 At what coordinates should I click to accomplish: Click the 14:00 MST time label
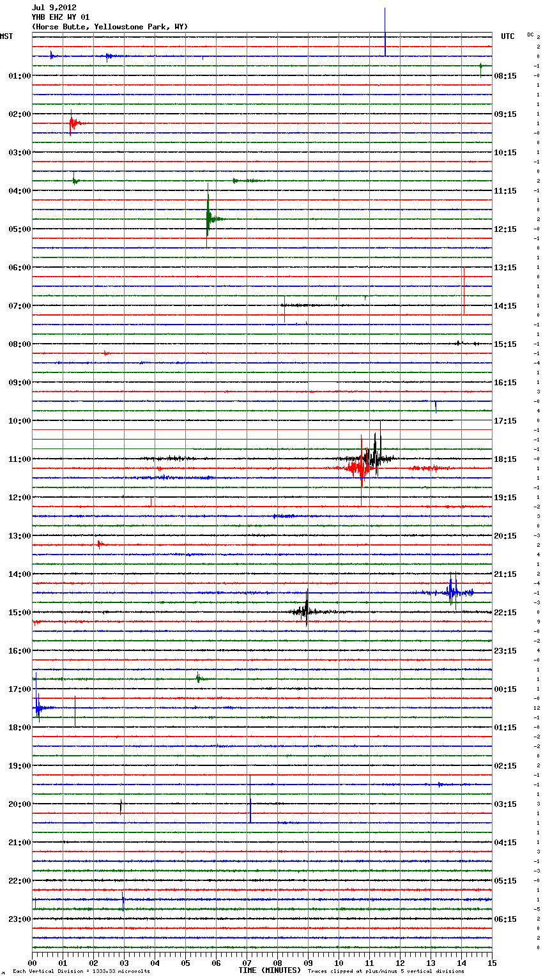pyautogui.click(x=20, y=574)
